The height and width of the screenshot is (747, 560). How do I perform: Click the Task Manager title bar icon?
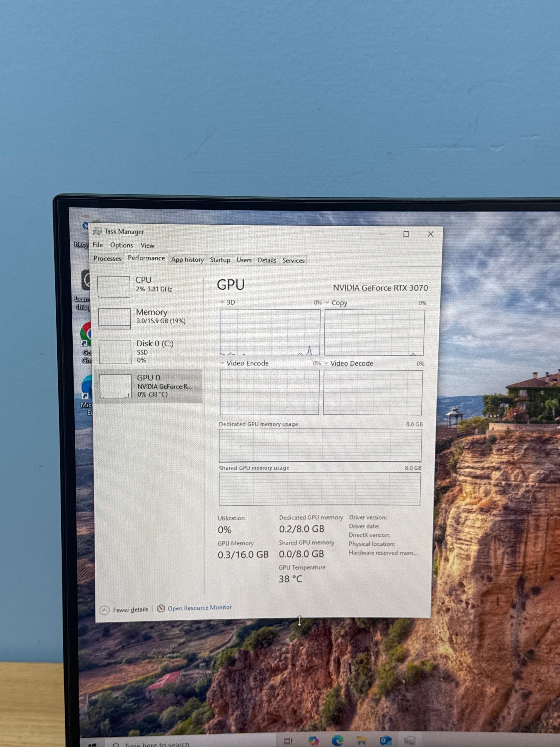tap(97, 231)
